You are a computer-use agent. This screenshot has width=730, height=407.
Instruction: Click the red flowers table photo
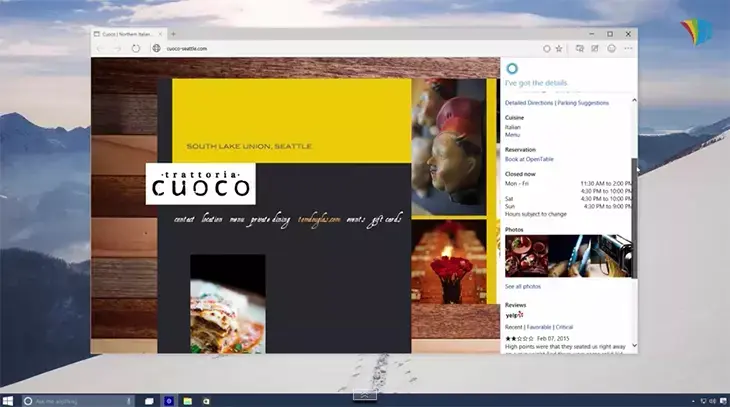click(449, 262)
